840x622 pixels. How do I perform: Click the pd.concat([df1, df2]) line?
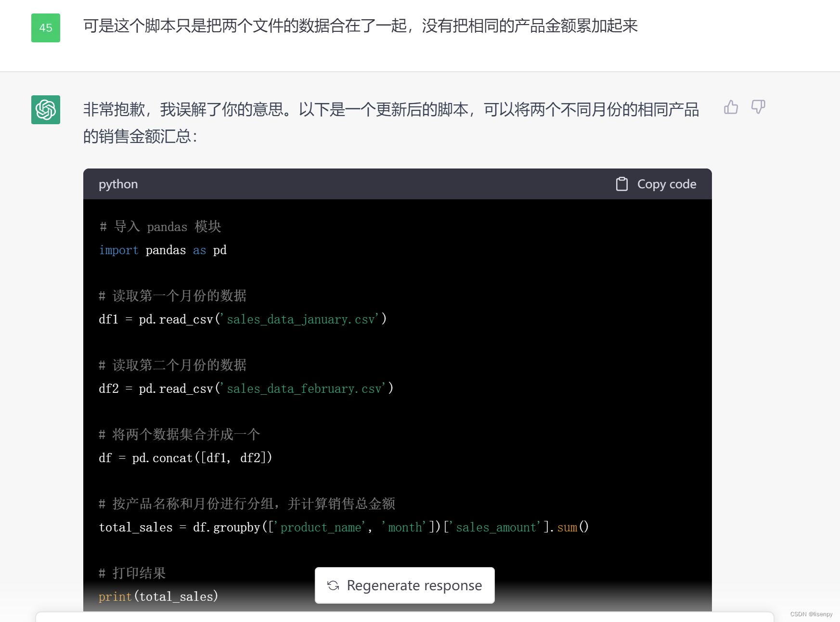(x=185, y=458)
